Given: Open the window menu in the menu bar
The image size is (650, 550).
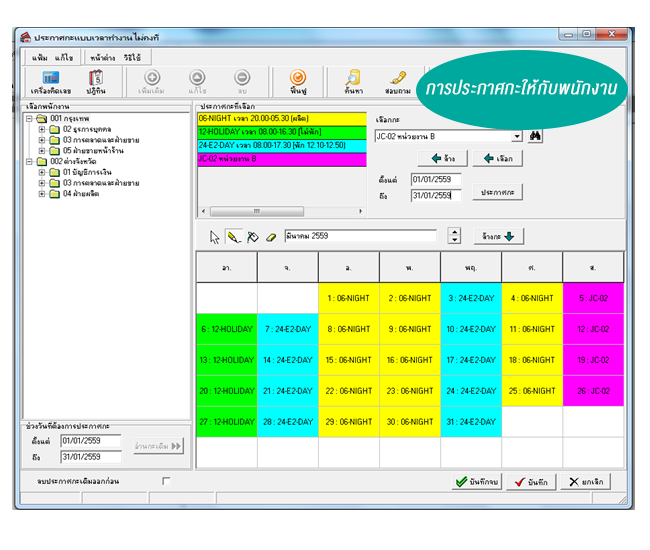Looking at the screenshot, I should click(x=101, y=58).
